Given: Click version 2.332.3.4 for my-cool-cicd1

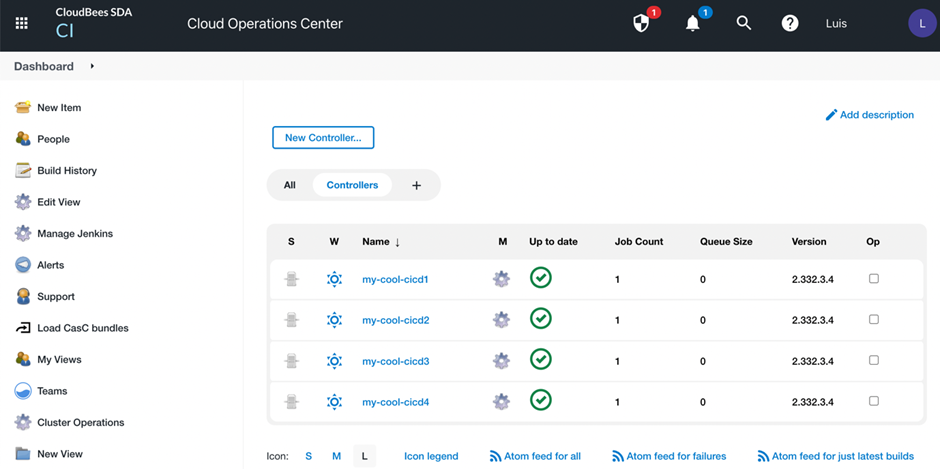Looking at the screenshot, I should pos(812,279).
